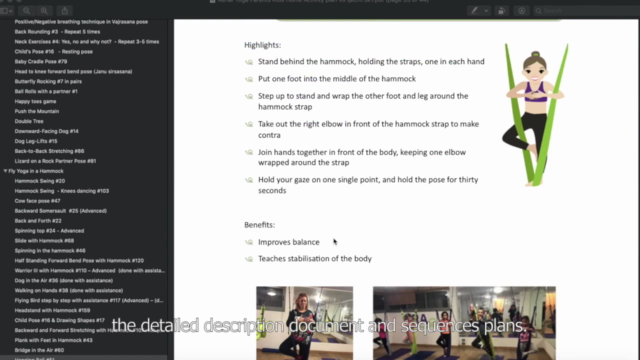
Task: Click the yoga girl hammock illustration
Action: pos(535,115)
